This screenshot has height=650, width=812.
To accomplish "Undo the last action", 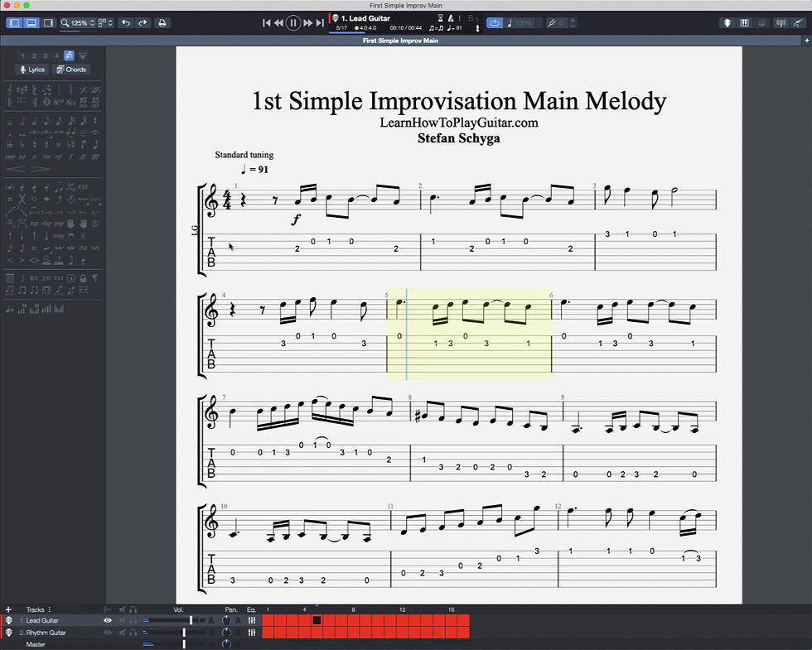I will point(125,23).
